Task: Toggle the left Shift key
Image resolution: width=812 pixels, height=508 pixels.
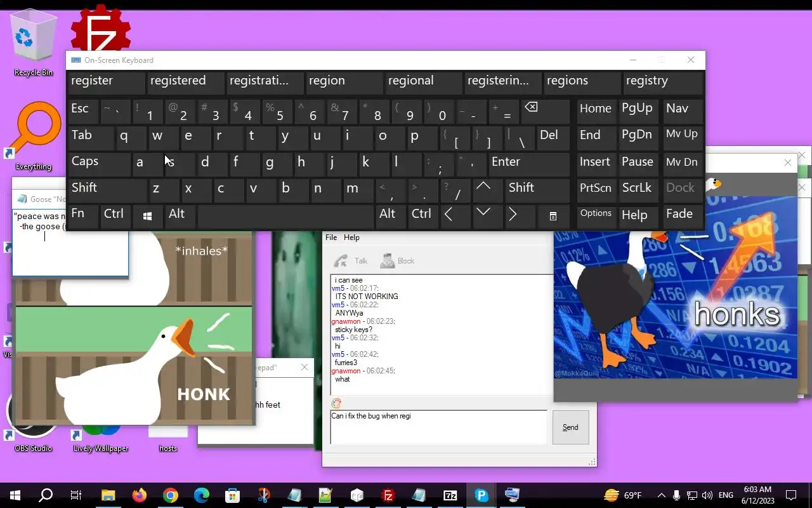Action: [107, 190]
